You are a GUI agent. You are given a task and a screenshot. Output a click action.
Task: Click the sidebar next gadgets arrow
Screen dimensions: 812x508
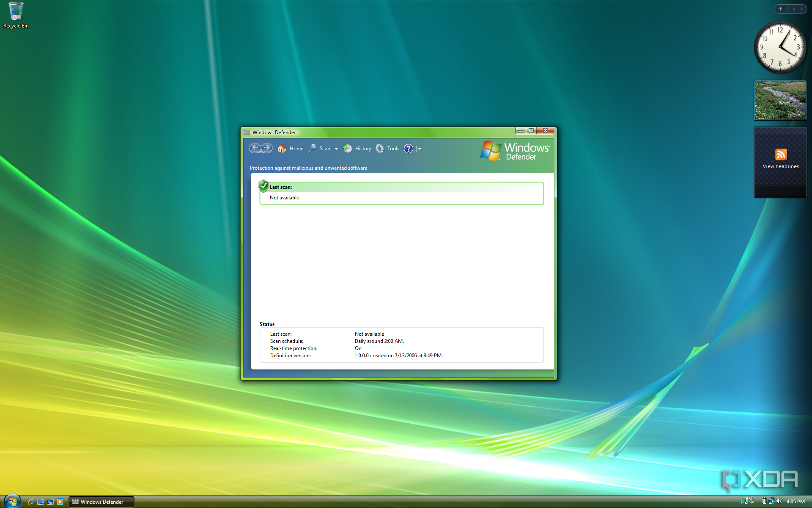801,9
